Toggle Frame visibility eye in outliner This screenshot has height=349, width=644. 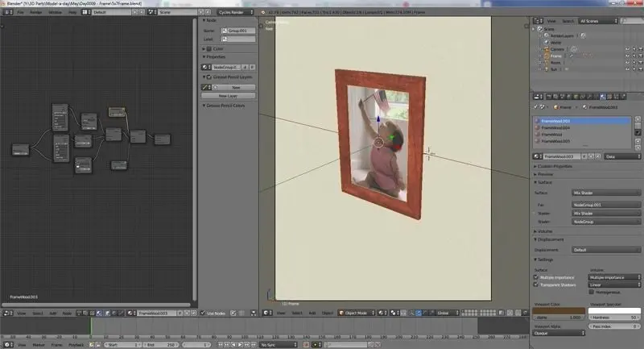click(627, 56)
